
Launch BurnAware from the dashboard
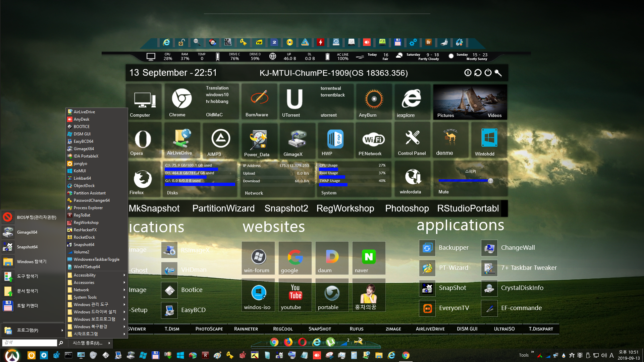pos(259,102)
